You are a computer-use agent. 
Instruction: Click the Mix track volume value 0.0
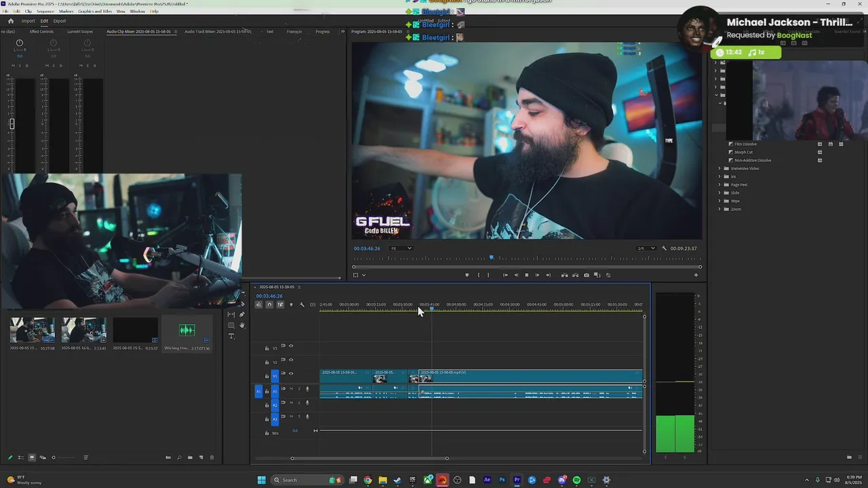295,430
